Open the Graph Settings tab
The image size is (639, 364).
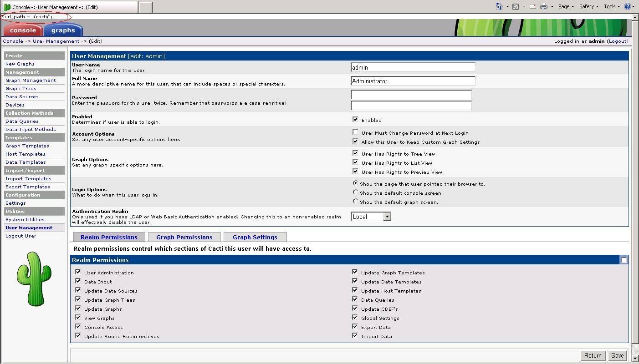(x=255, y=237)
